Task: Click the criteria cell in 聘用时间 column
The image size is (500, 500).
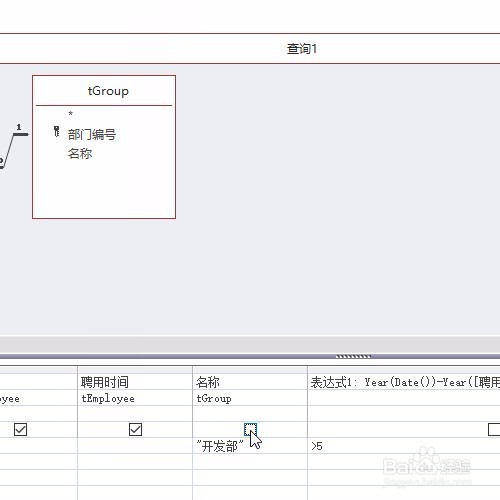Action: pos(135,446)
